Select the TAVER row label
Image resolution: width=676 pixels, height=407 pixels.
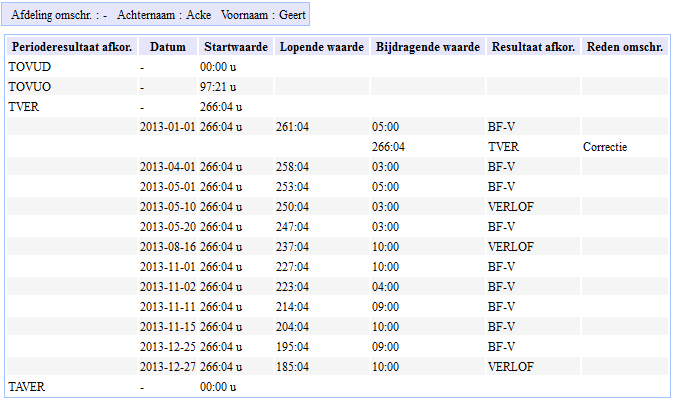pos(27,386)
